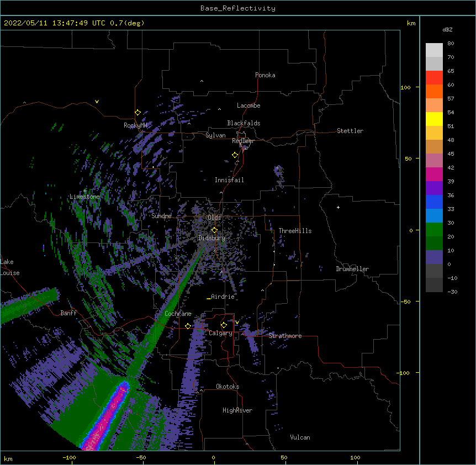Pick the purple 39-36 dBZ legend swatch

pyautogui.click(x=434, y=188)
